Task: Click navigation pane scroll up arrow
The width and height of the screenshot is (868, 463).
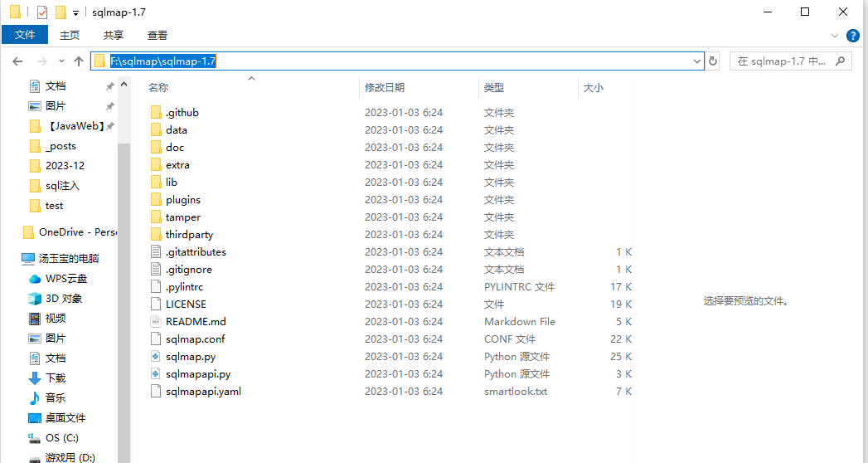Action: 124,84
